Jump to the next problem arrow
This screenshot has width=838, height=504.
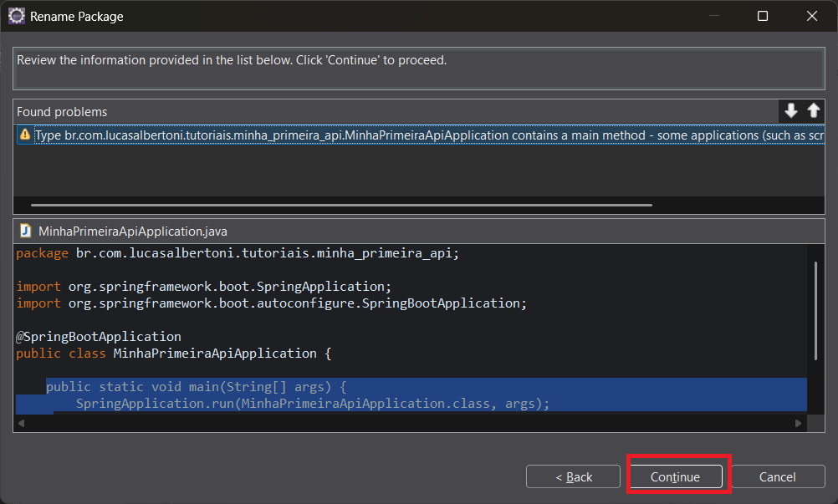tap(790, 111)
